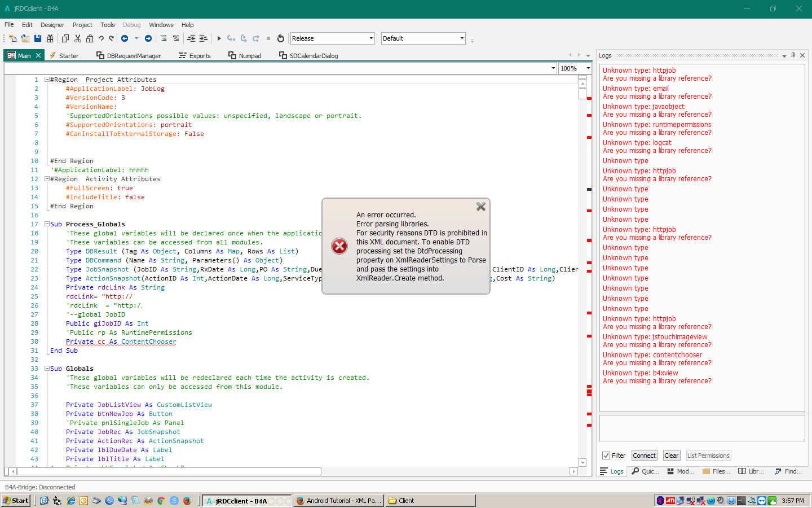Click the navigate backward arrow icon
This screenshot has width=812, height=508.
(x=125, y=38)
